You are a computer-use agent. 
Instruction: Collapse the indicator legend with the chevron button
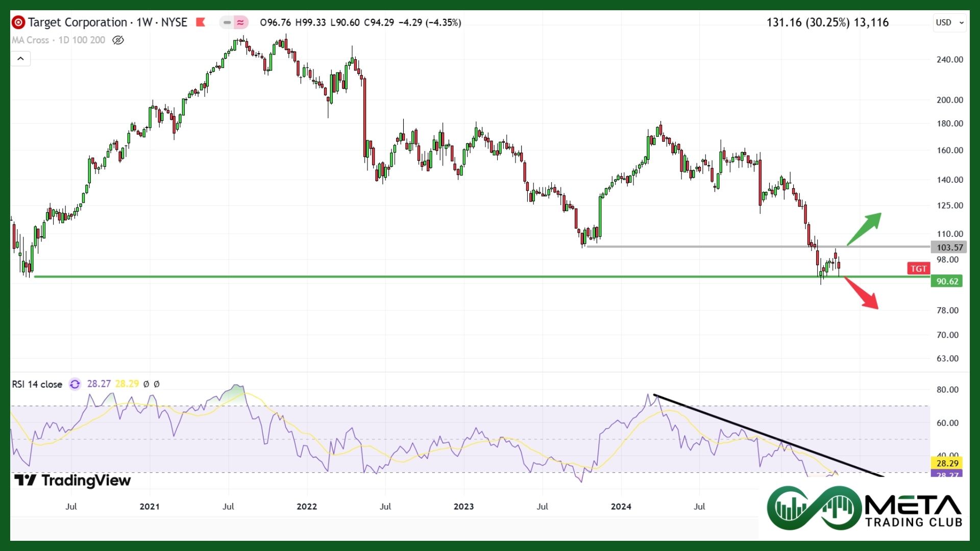[x=20, y=59]
